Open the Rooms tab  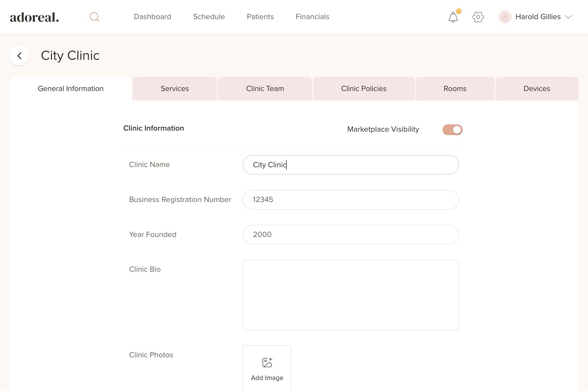455,89
